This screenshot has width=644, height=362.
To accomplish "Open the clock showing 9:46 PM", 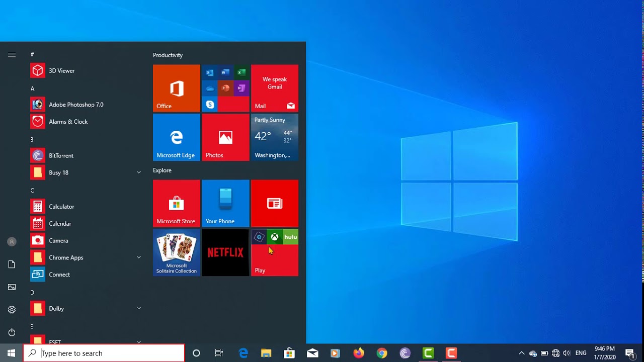I will pos(605,353).
